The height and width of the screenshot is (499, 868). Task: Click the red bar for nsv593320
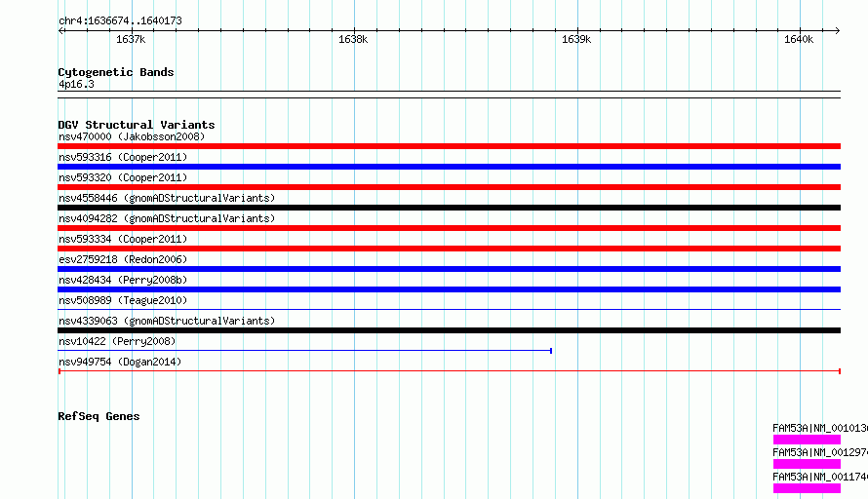[x=449, y=187]
